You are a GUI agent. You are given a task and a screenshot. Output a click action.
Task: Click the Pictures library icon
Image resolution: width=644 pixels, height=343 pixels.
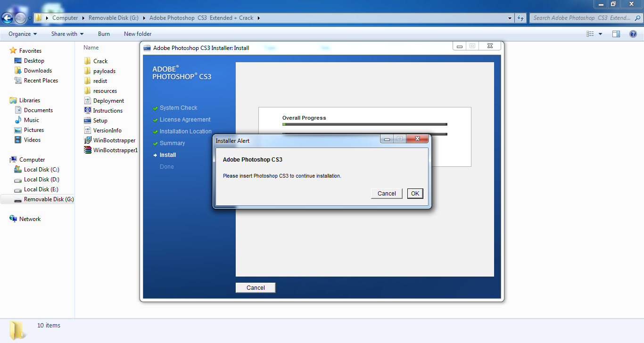18,130
